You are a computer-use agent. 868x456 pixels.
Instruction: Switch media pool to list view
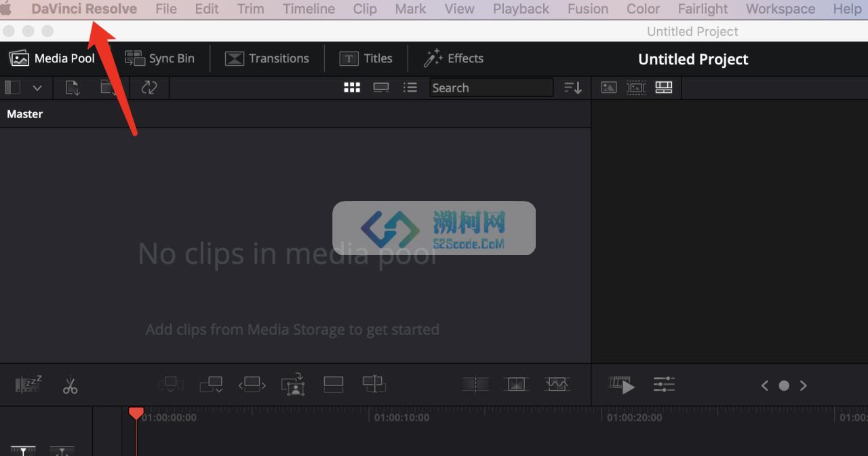click(410, 88)
